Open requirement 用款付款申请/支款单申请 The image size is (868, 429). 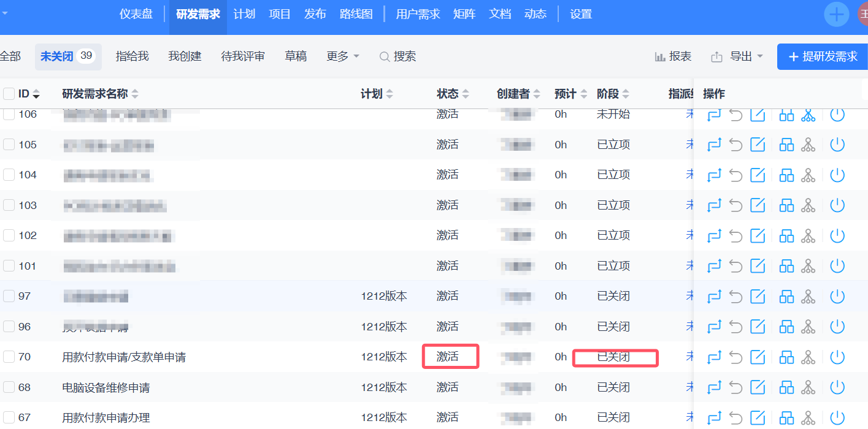(124, 357)
